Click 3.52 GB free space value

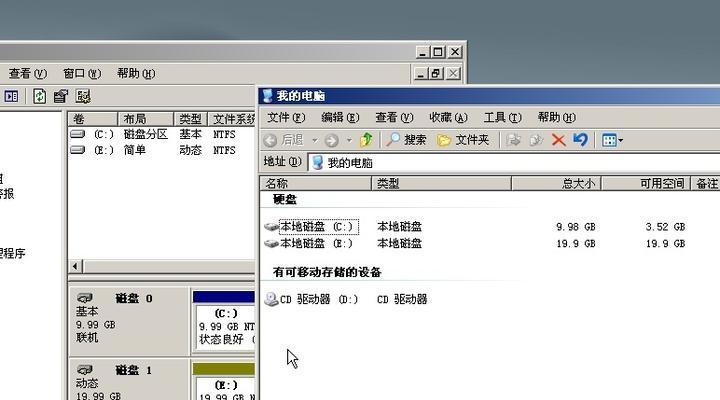click(665, 227)
